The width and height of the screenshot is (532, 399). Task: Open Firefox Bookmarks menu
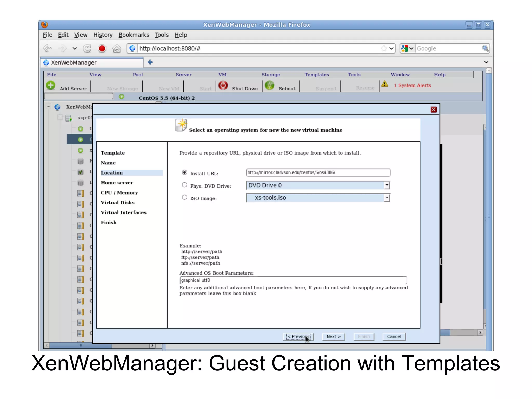coord(134,35)
